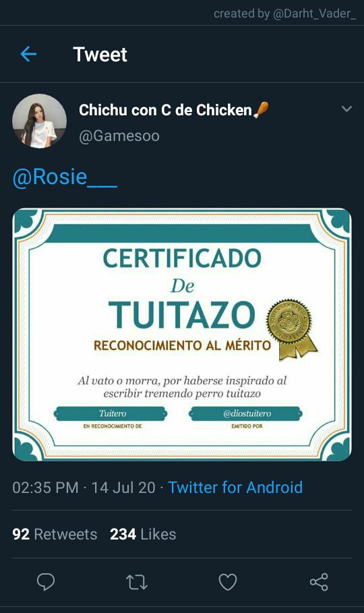
Task: Tap the reply speech bubble icon
Action: tap(46, 582)
